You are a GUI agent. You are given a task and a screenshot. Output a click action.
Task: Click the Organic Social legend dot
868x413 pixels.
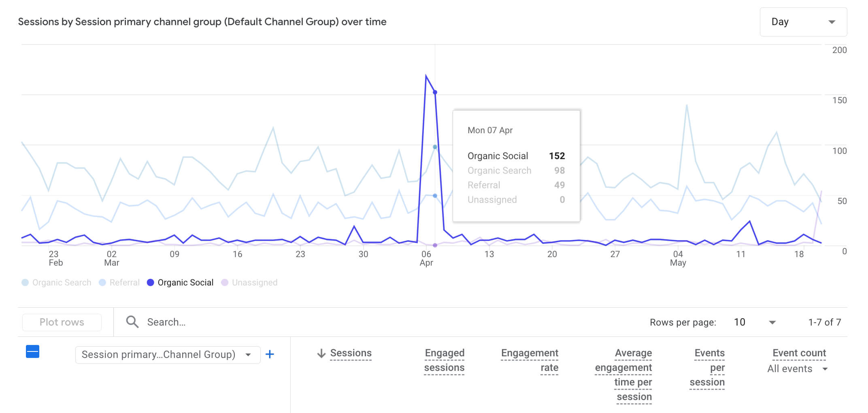click(151, 283)
